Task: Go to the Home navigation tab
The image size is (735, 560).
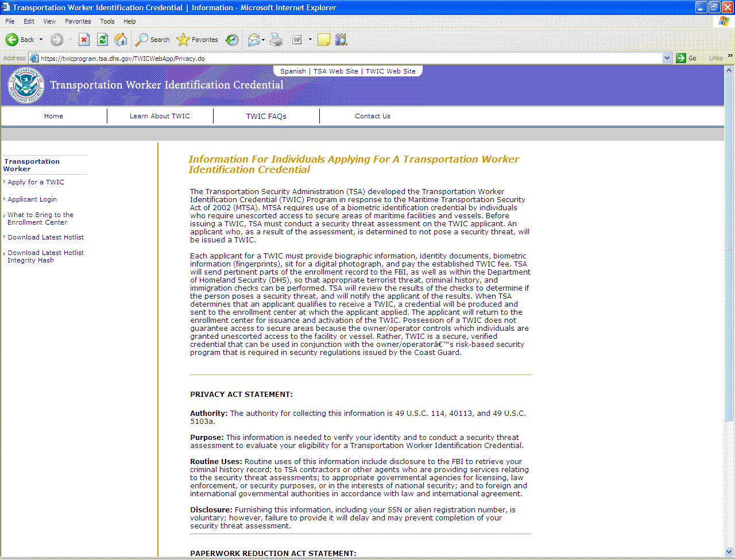Action: tap(53, 116)
